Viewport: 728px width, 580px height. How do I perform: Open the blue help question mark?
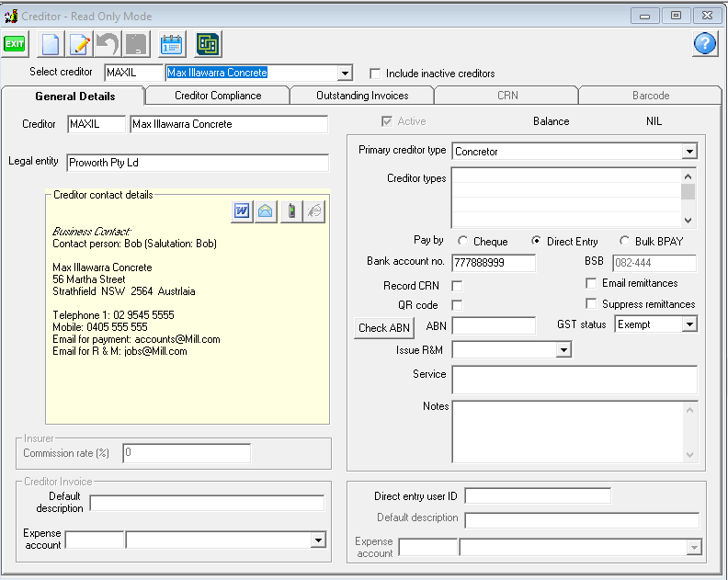click(x=704, y=43)
